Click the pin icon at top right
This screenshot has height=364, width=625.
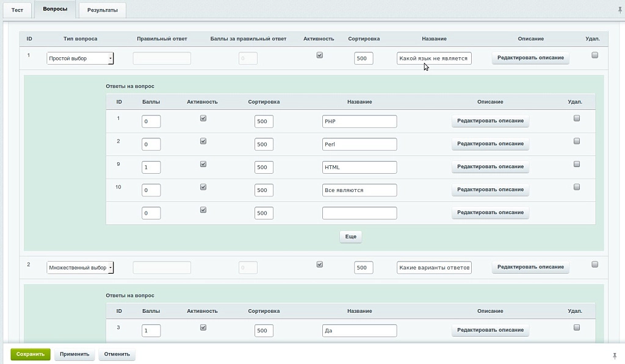(x=620, y=10)
